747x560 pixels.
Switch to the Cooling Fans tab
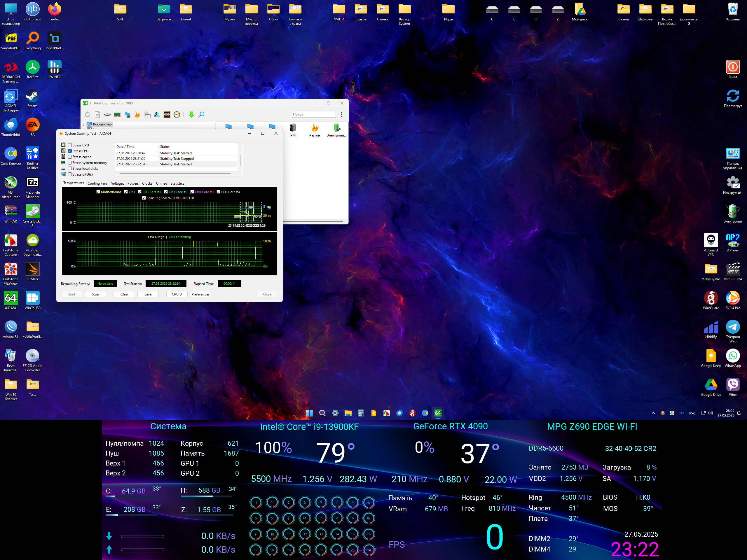[97, 183]
